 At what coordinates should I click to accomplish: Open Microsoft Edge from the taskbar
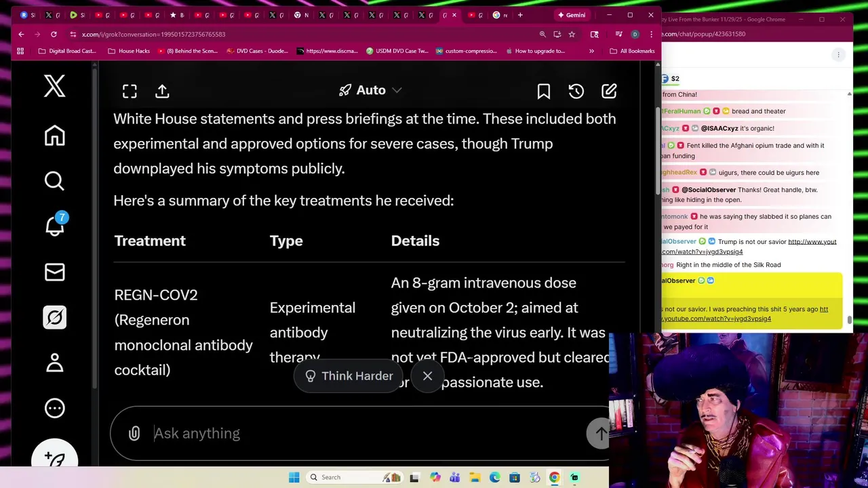pos(494,477)
